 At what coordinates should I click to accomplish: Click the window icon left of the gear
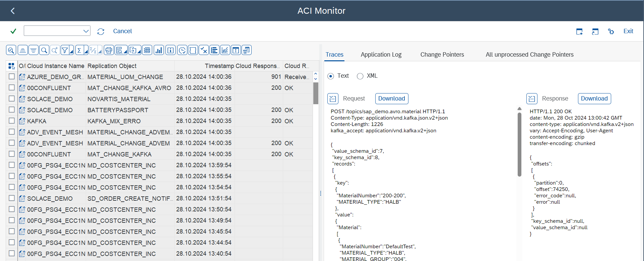(x=595, y=31)
